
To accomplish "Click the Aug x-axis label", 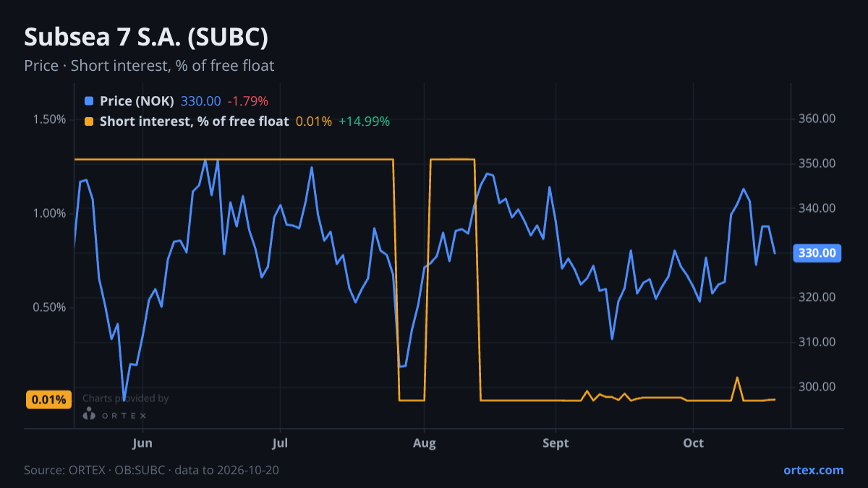I will click(x=425, y=442).
